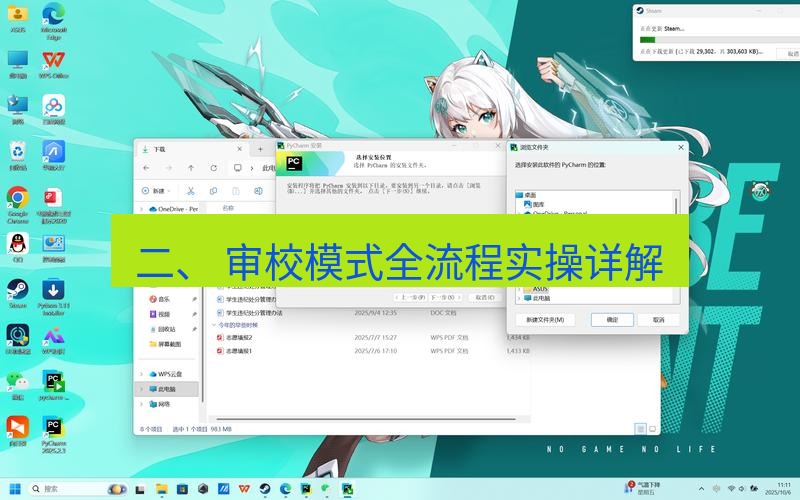This screenshot has height=500, width=800.
Task: Select the pycharm installer file on the desktop
Action: coord(54,386)
